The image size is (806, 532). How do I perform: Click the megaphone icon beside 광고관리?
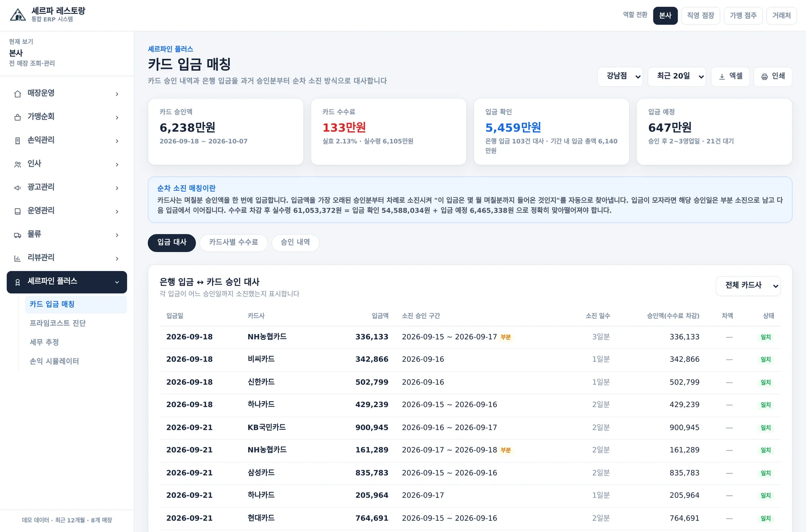point(17,188)
